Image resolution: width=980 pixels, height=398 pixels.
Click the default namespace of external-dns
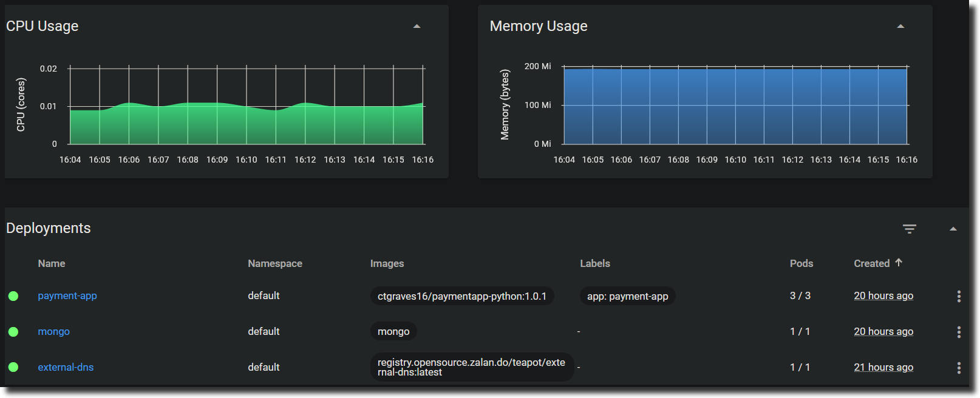(x=264, y=367)
